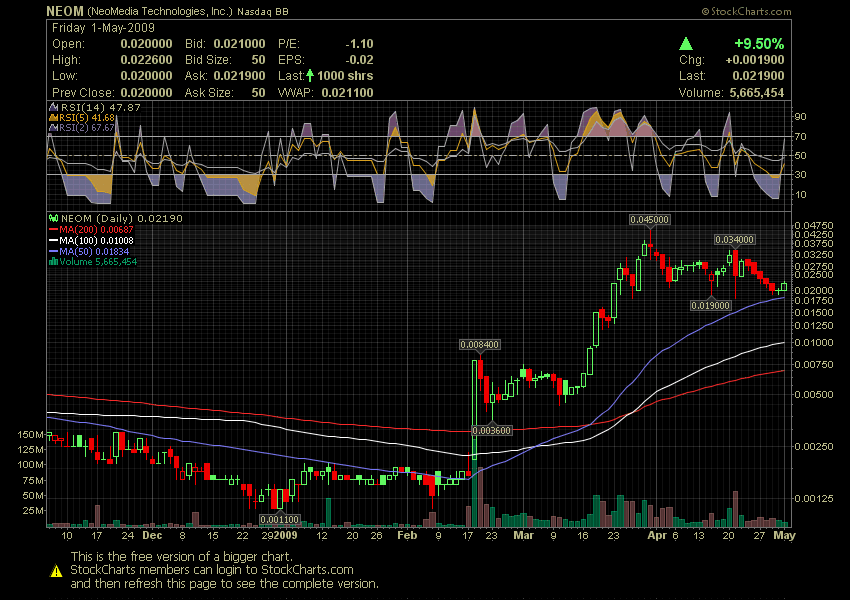Click the +9.50% percent change
This screenshot has width=850, height=600.
[x=759, y=44]
